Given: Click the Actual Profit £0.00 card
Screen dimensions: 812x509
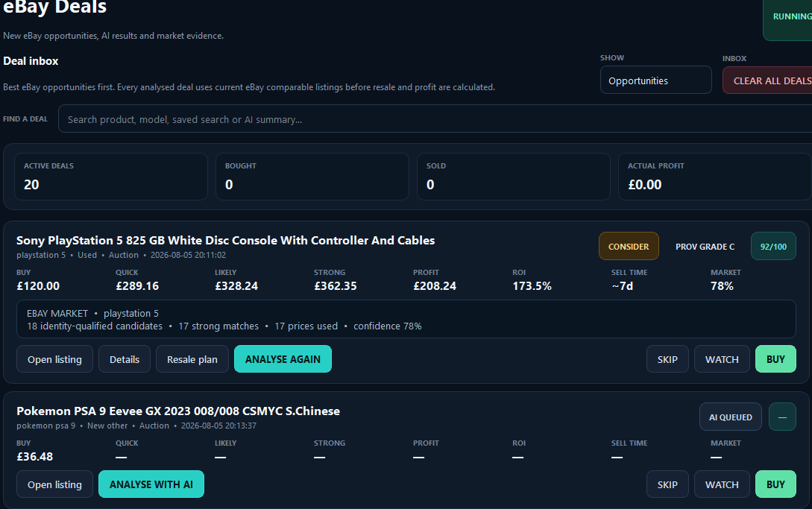Looking at the screenshot, I should coord(714,177).
